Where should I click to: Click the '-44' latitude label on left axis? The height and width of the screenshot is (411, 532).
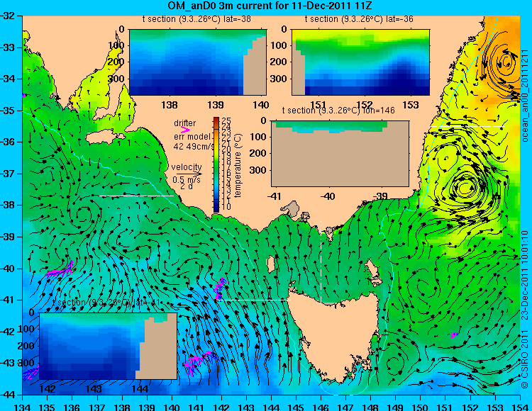(8, 395)
